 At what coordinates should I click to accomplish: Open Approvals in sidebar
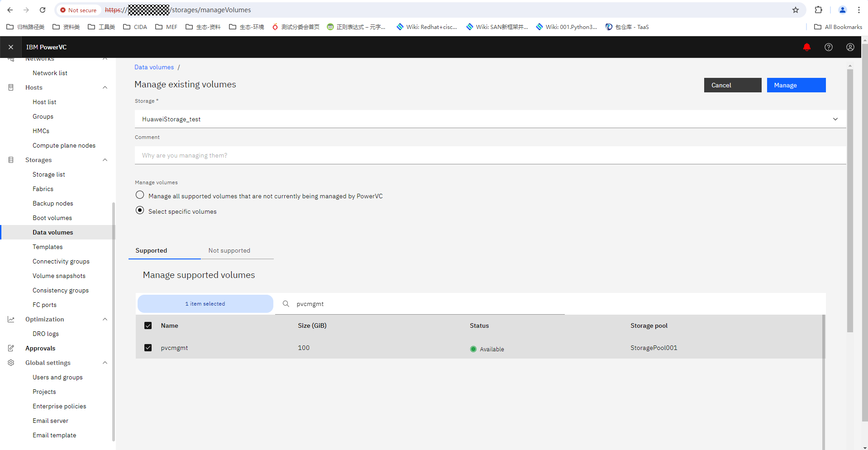[x=40, y=348]
